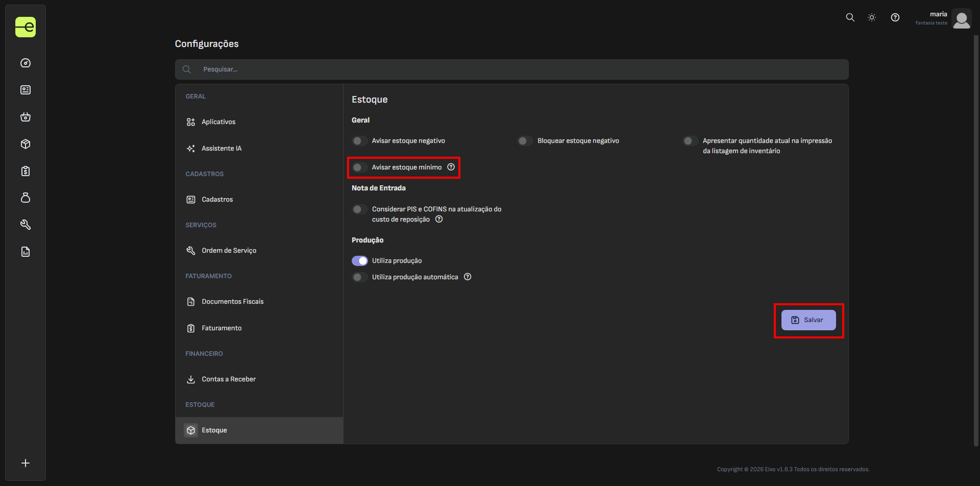The height and width of the screenshot is (486, 980).
Task: Click the plus icon at sidebar bottom
Action: (26, 463)
